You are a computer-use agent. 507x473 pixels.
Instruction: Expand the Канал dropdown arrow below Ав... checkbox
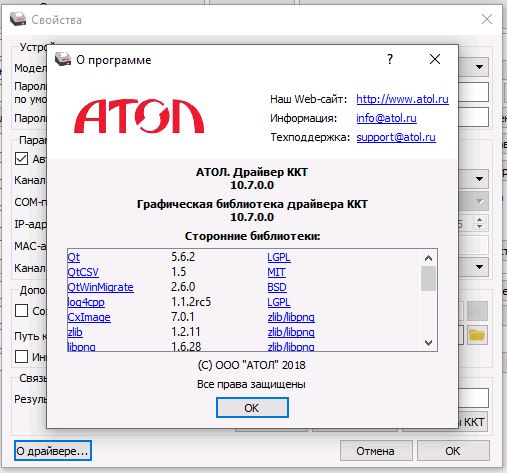(479, 179)
